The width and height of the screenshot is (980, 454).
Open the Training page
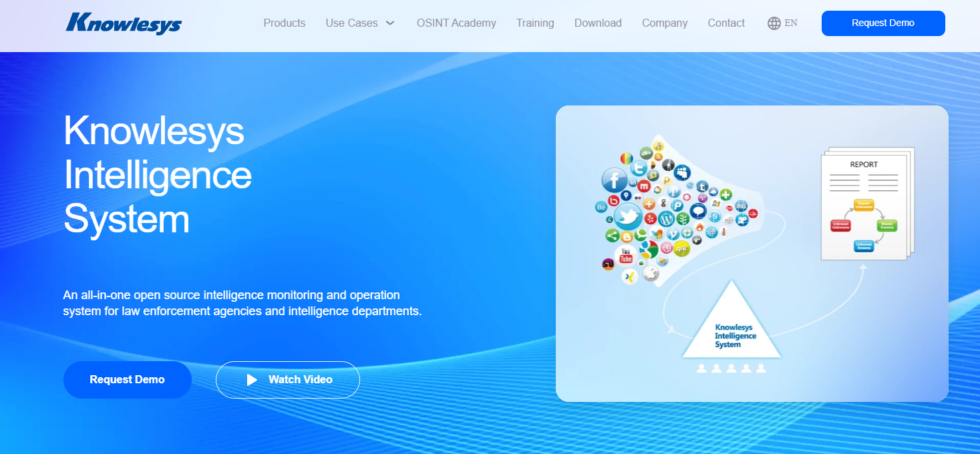click(x=535, y=23)
